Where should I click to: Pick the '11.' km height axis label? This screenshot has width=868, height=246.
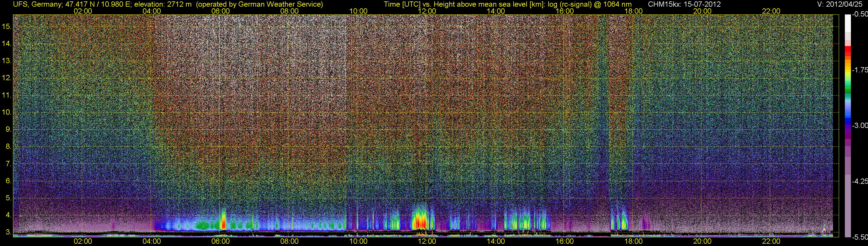pos(7,95)
